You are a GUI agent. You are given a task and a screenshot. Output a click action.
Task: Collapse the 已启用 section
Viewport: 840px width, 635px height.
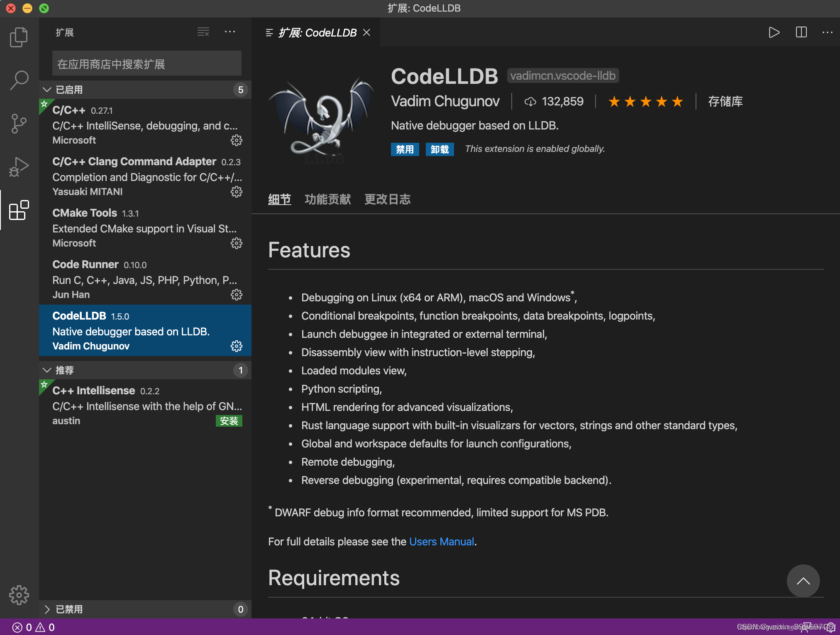[x=145, y=90]
